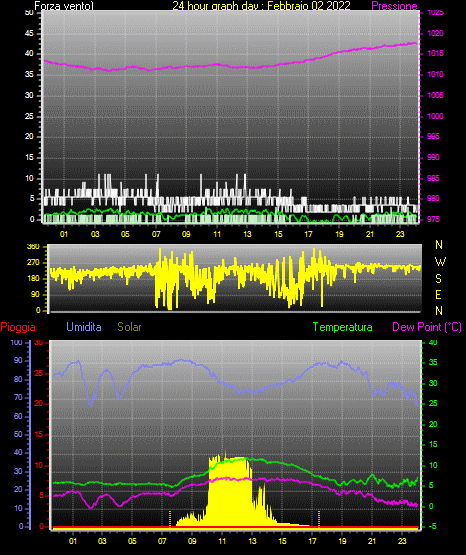Click 270 on the wind direction axis
This screenshot has height=555, width=466.
point(33,263)
